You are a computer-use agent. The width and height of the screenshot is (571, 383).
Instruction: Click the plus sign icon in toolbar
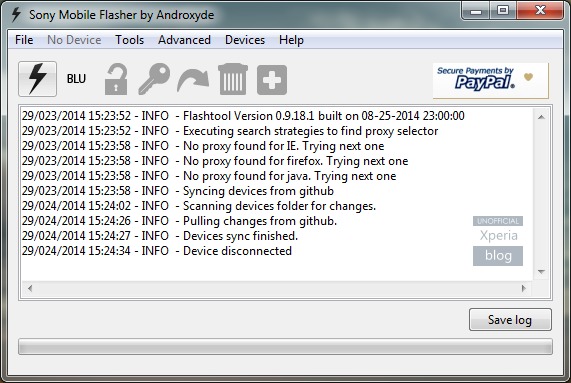pos(272,80)
